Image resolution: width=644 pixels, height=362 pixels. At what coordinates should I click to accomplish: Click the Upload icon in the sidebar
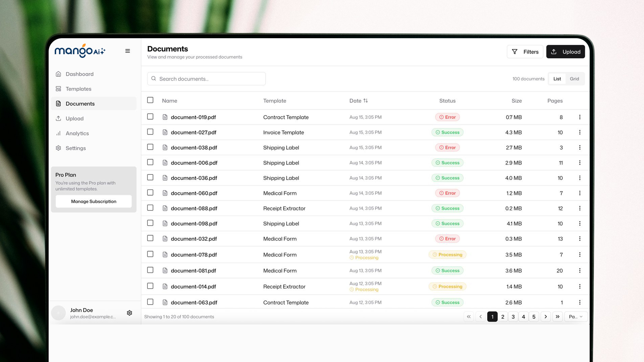pos(58,118)
